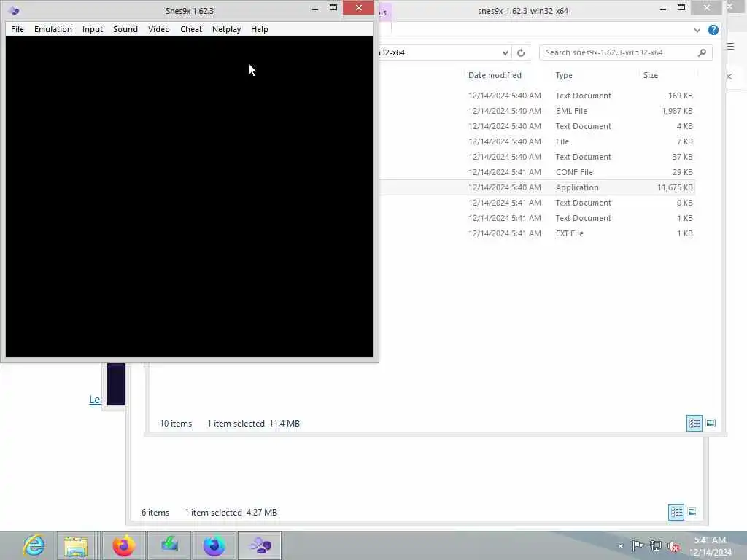The height and width of the screenshot is (560, 747).
Task: Open the orange Firefox taskbar icon
Action: point(124,545)
